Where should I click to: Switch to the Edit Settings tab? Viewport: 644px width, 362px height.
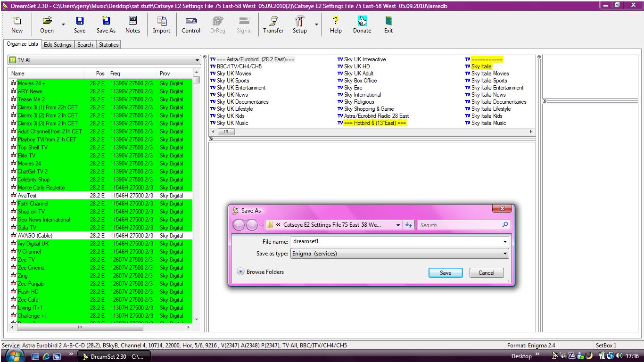[x=57, y=44]
